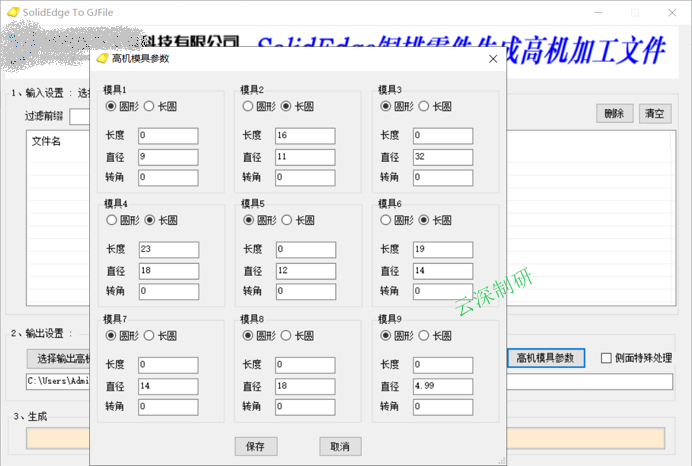Click 模具2 长度 field showing 16
Viewport: 692px width, 466px height.
point(305,135)
